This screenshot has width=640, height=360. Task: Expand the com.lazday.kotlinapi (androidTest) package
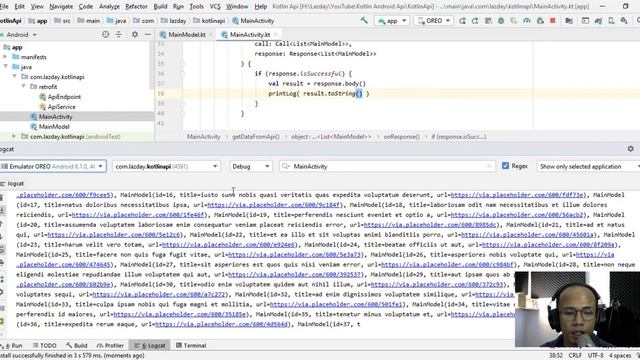point(14,136)
